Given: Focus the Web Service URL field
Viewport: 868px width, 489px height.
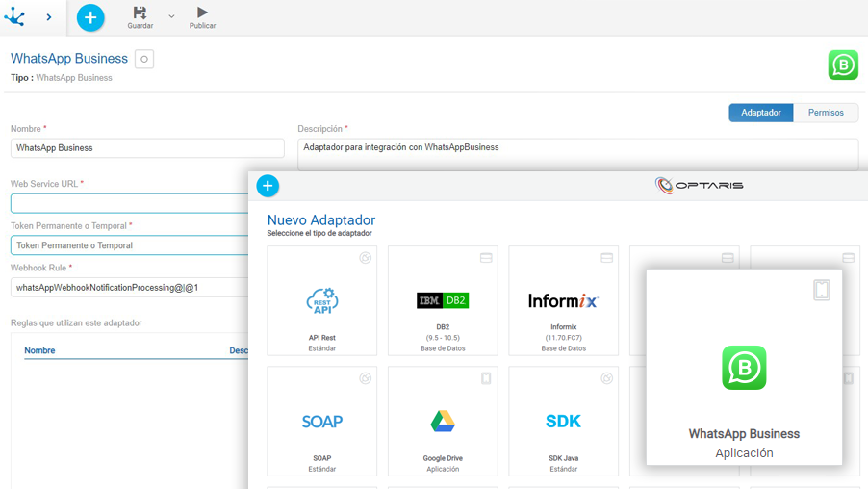Looking at the screenshot, I should [x=130, y=203].
